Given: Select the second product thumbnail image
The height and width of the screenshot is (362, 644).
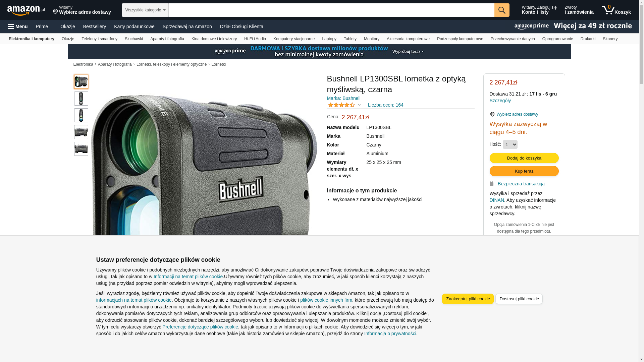Looking at the screenshot, I should pyautogui.click(x=81, y=99).
